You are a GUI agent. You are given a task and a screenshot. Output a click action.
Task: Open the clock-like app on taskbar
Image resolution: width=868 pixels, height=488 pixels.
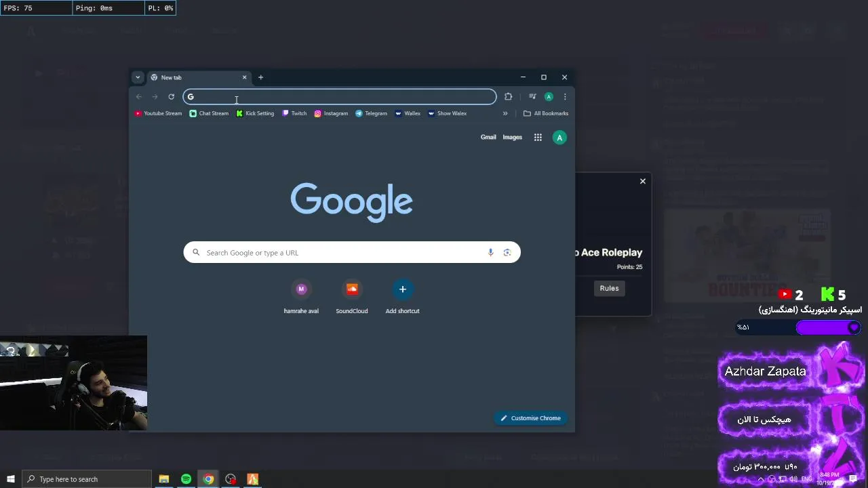[231, 479]
